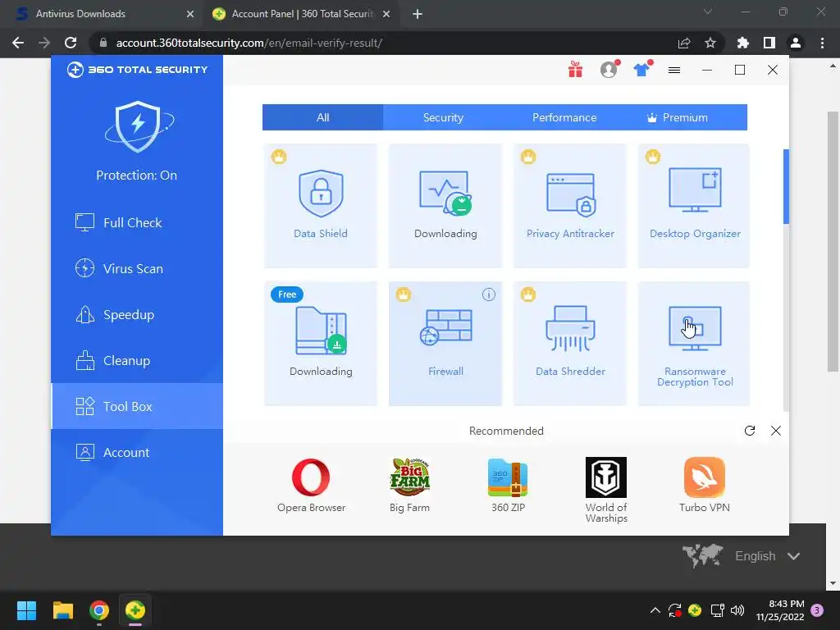Click the 360 tray icon in system tray
Image resolution: width=840 pixels, height=630 pixels.
click(x=695, y=610)
